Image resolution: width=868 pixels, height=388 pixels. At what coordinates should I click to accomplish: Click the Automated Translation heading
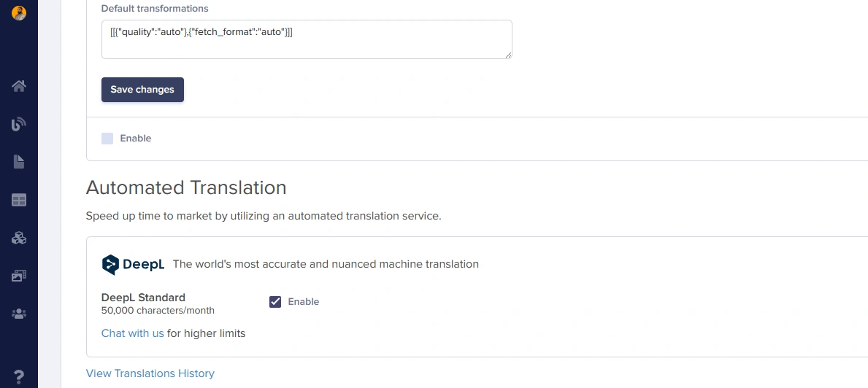[x=186, y=187]
